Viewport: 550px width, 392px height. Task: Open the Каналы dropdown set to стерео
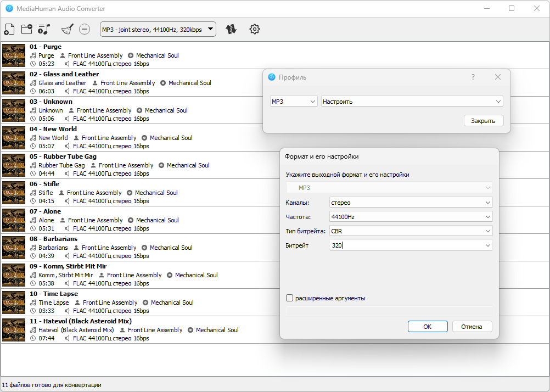tap(411, 203)
